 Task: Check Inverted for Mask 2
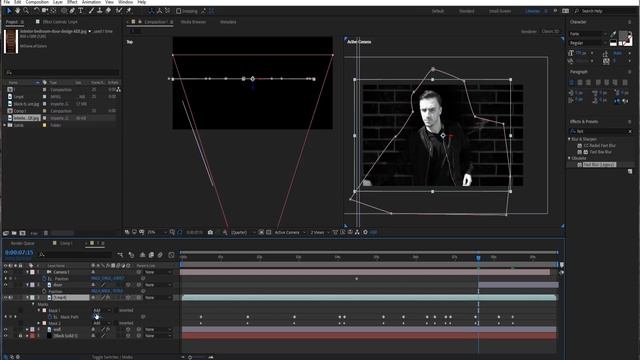pos(116,323)
